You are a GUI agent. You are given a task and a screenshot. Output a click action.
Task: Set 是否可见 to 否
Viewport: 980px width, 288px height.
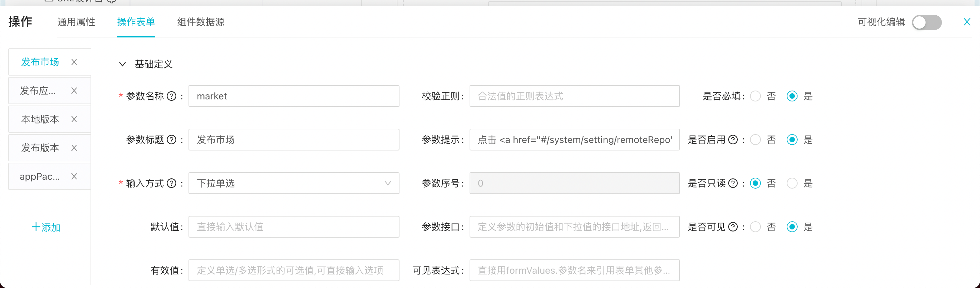click(755, 227)
